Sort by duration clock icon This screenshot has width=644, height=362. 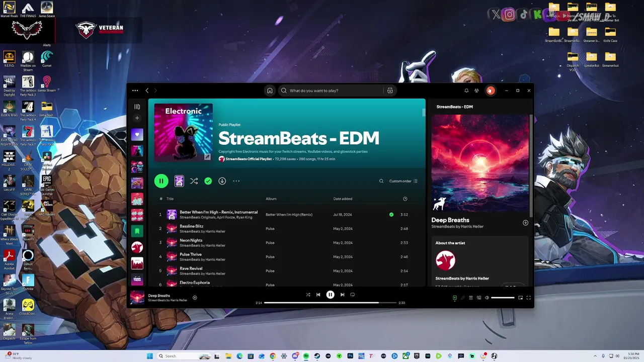[405, 199]
